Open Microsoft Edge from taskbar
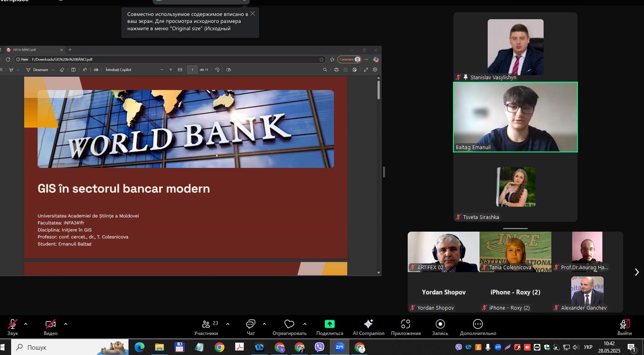The width and height of the screenshot is (644, 355). [140, 347]
